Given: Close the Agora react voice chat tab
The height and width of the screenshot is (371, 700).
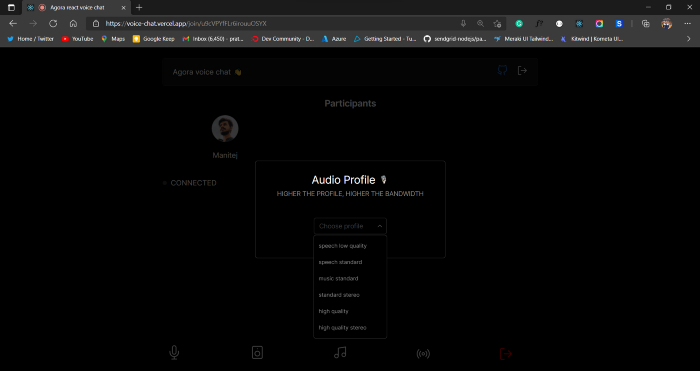Looking at the screenshot, I should [x=123, y=8].
